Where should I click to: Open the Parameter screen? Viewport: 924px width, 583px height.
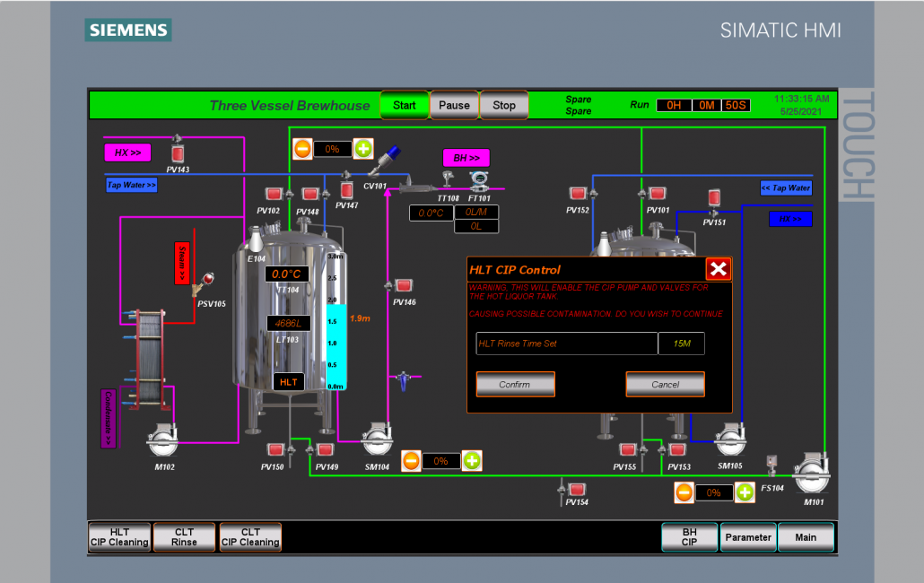point(748,537)
